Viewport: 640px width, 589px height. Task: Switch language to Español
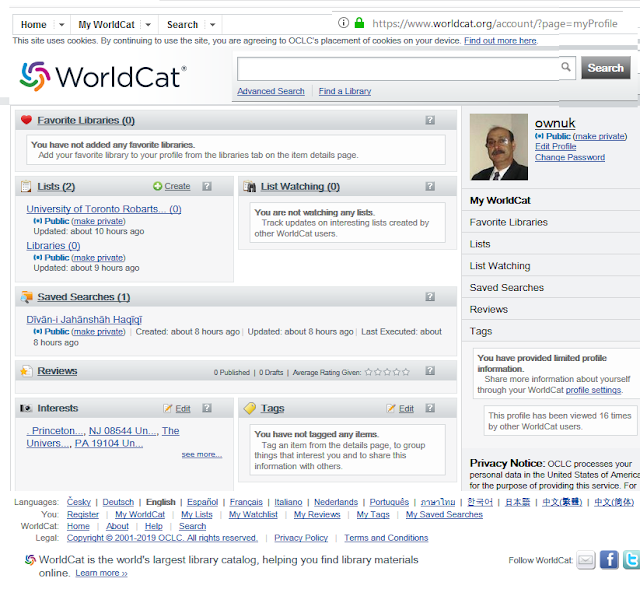pyautogui.click(x=202, y=502)
